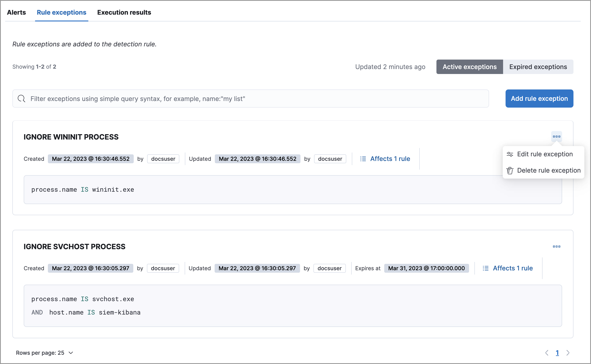Image resolution: width=591 pixels, height=364 pixels.
Task: Click the search magnifier icon in filter bar
Action: pos(21,99)
